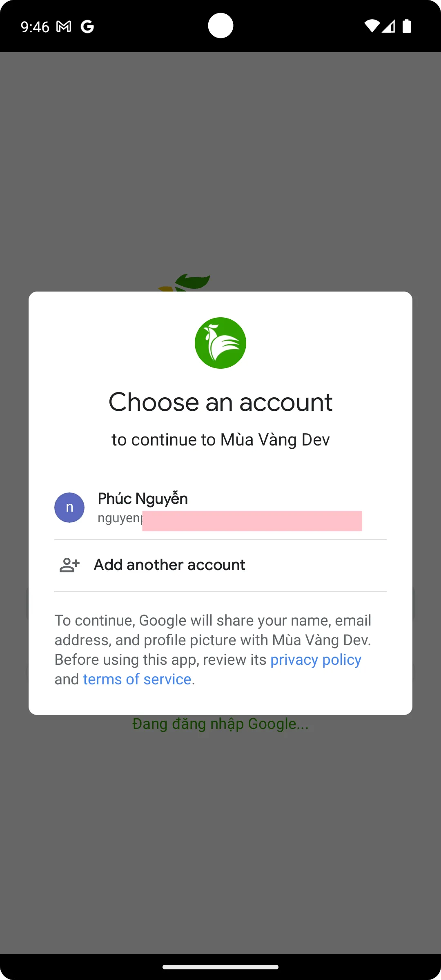Tap the Choose an account heading
Image resolution: width=441 pixels, height=980 pixels.
220,401
